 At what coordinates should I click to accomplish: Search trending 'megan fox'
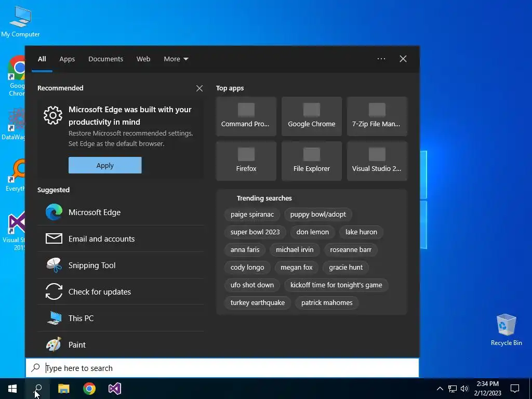[297, 268]
